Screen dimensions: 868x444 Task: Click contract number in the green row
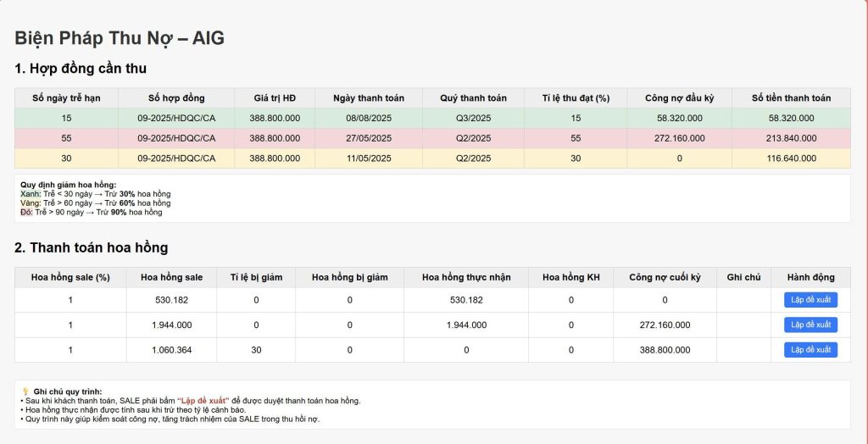click(x=176, y=118)
